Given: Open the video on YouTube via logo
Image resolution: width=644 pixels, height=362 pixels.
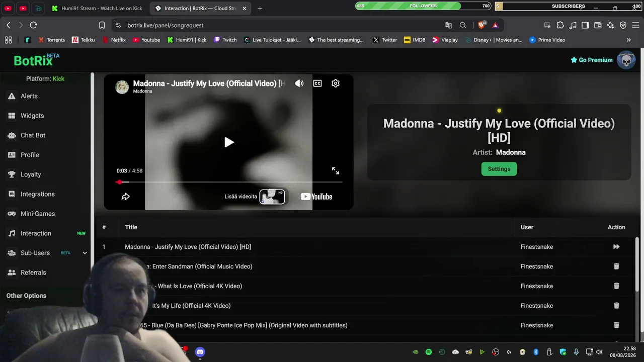Looking at the screenshot, I should click(316, 197).
